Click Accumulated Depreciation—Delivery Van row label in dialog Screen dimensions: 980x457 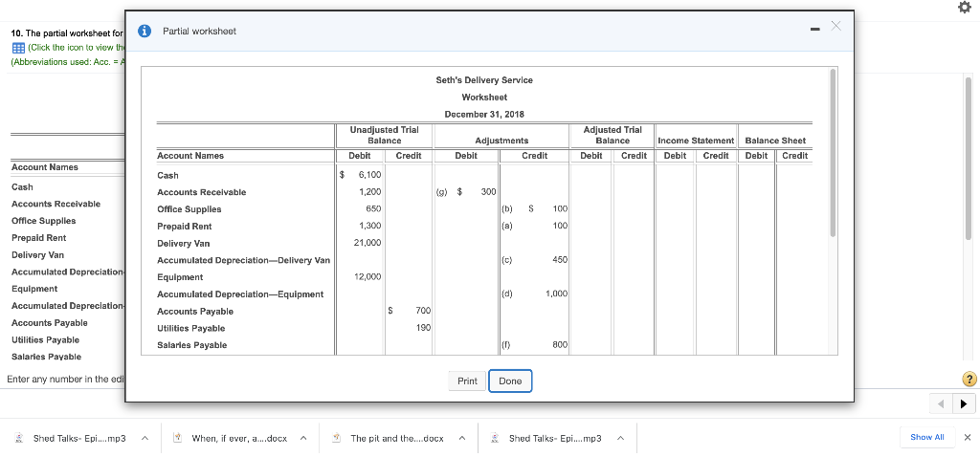(x=243, y=260)
